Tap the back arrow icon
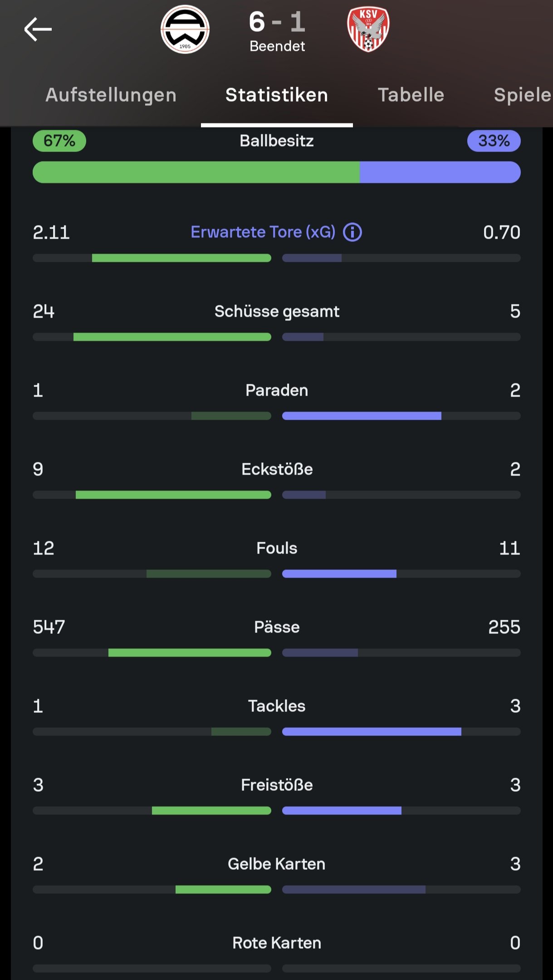Image resolution: width=553 pixels, height=980 pixels. click(x=38, y=29)
